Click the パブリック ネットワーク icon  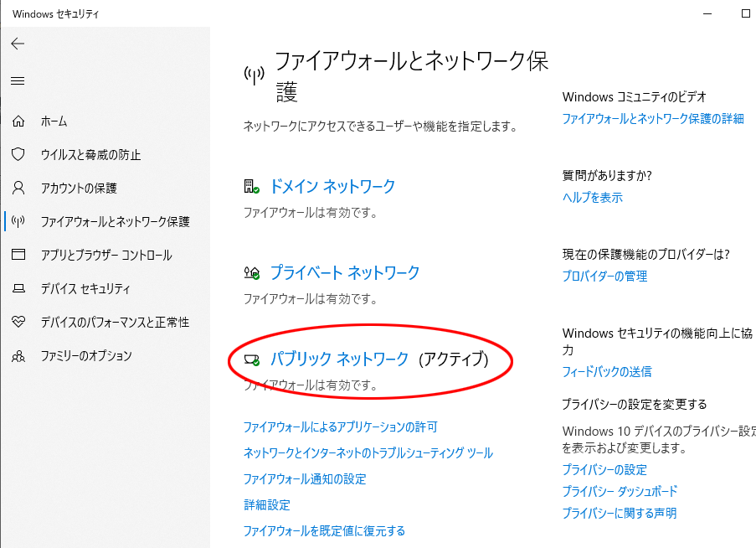coord(251,359)
